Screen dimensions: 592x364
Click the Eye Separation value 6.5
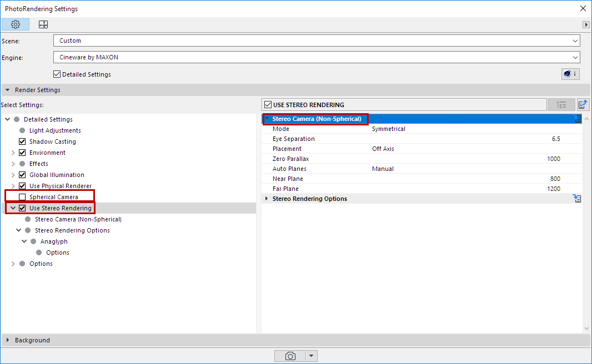556,139
